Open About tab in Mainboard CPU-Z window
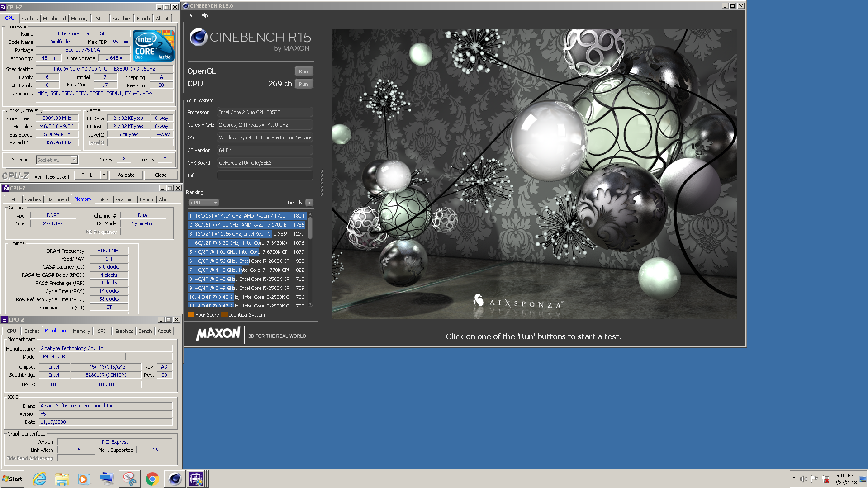The width and height of the screenshot is (868, 488). [x=164, y=331]
